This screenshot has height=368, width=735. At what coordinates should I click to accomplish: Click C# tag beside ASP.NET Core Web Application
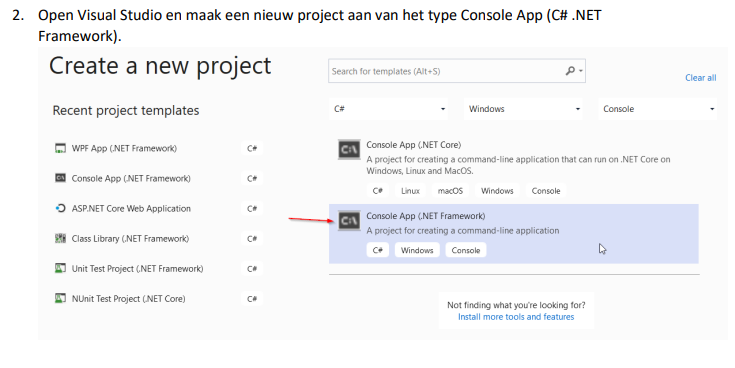click(x=252, y=209)
